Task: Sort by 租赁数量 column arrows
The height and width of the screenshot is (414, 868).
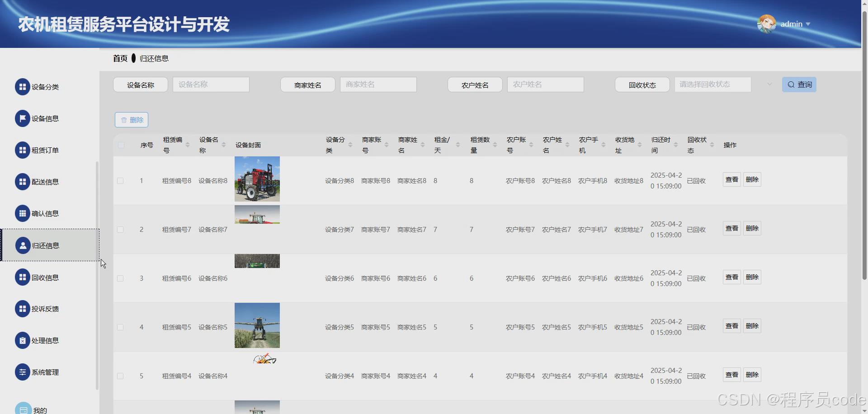Action: (x=495, y=145)
